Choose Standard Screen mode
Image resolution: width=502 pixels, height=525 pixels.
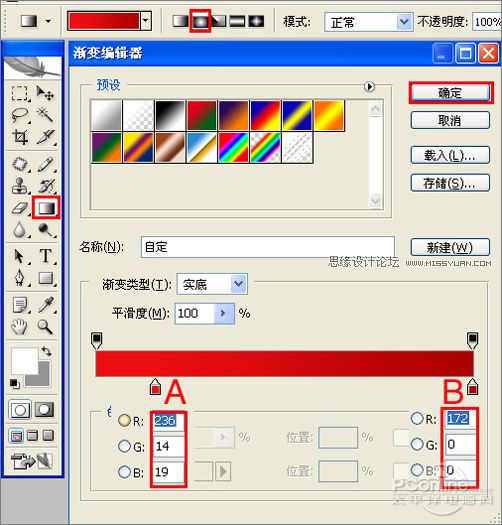pos(16,436)
